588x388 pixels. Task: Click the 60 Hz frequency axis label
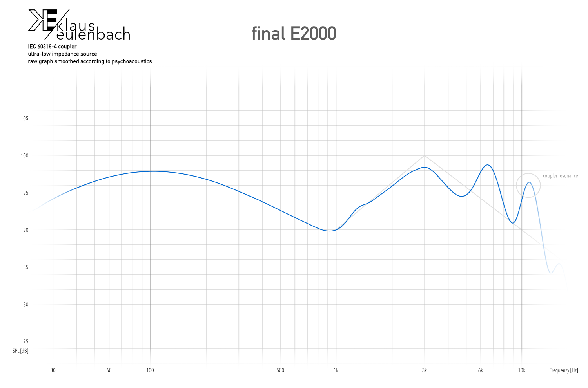109,370
